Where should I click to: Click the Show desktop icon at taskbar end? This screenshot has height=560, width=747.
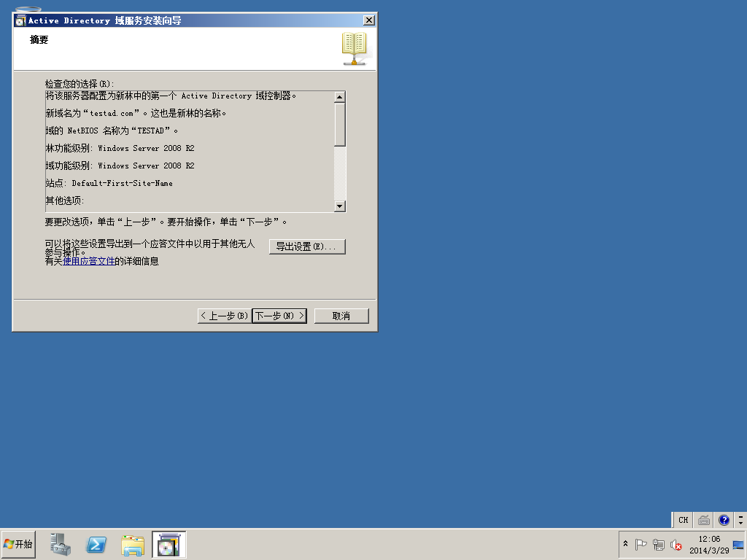point(738,545)
